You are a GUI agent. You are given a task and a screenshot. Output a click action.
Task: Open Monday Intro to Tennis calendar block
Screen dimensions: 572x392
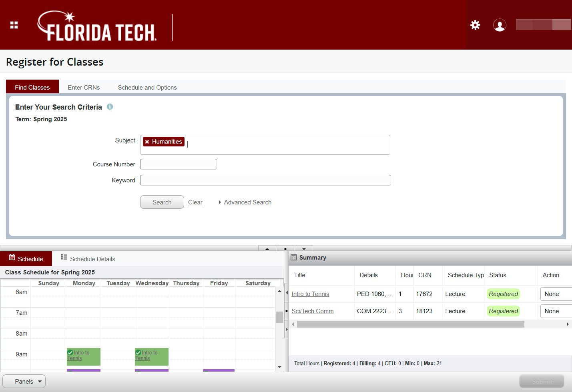click(84, 356)
